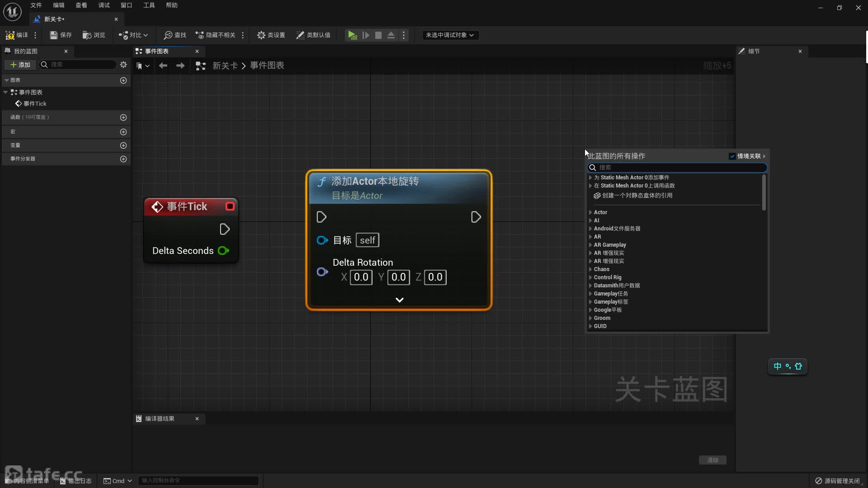Save the blueprint with 保存

61,35
